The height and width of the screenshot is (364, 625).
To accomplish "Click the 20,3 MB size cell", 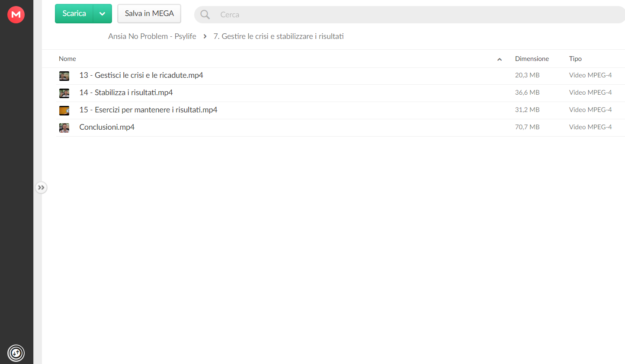I will (x=527, y=75).
